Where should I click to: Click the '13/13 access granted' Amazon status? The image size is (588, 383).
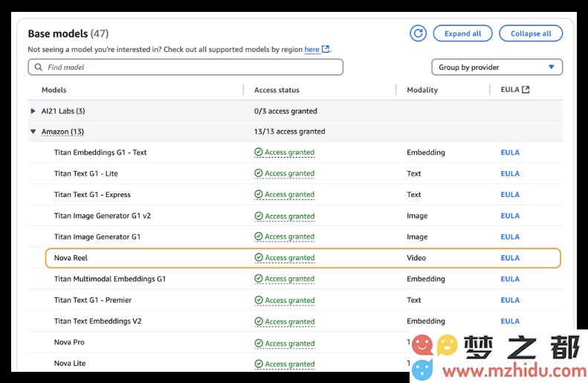pos(289,132)
